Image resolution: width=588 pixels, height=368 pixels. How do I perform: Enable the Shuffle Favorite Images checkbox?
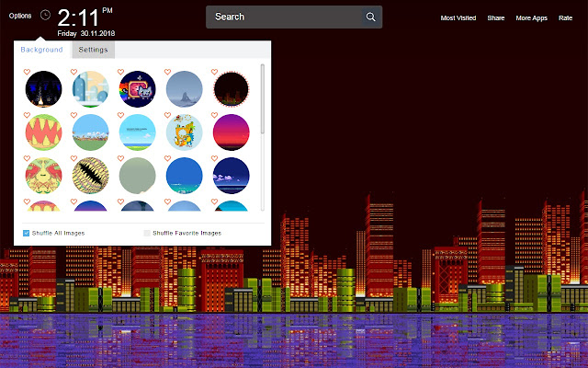click(147, 233)
